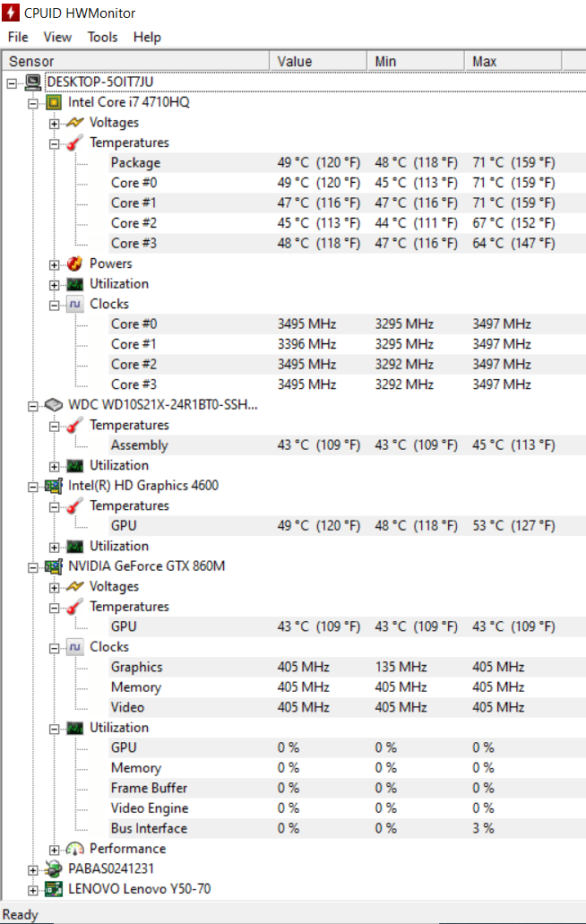This screenshot has width=586, height=924.
Task: Click the Performance gauge icon
Action: click(74, 849)
